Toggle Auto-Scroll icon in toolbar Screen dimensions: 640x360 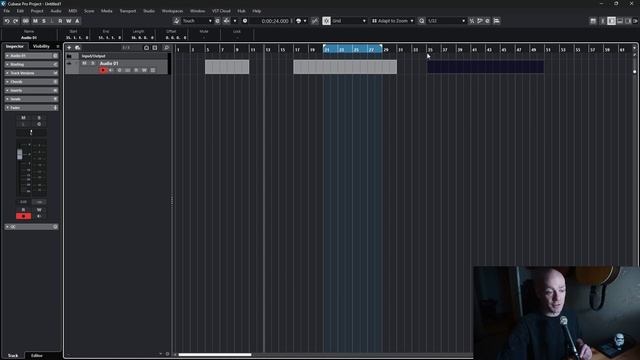(x=227, y=21)
